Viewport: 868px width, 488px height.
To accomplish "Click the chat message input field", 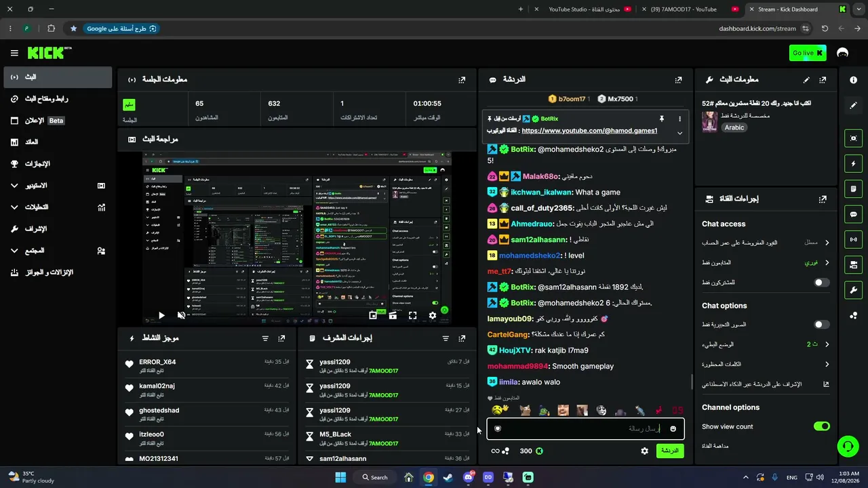I will 585,428.
